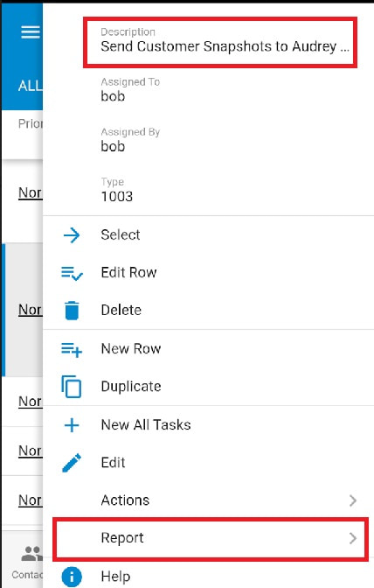
Task: Choose the Report menu entry
Action: click(x=211, y=538)
